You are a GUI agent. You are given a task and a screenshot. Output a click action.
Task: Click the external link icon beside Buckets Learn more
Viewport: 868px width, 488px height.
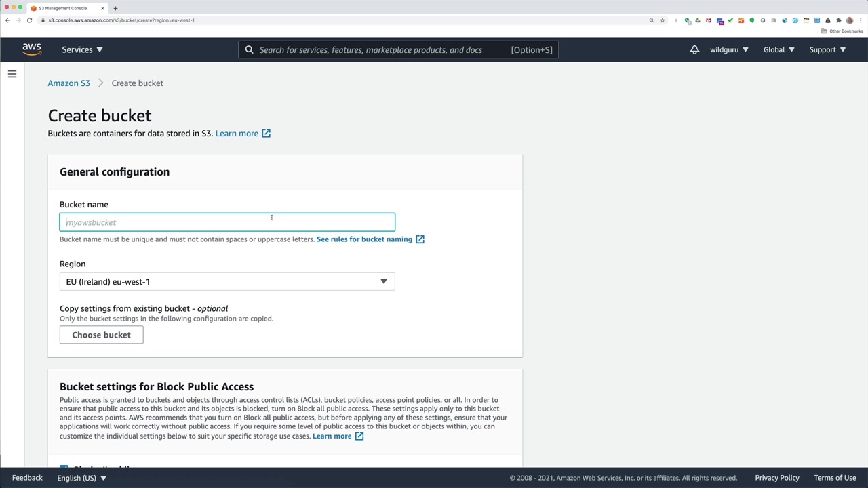267,134
